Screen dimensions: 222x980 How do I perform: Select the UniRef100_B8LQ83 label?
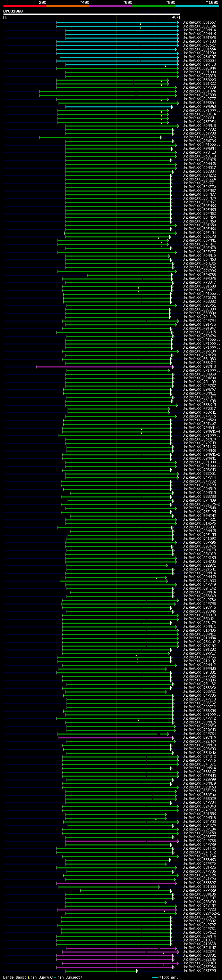[199, 359]
